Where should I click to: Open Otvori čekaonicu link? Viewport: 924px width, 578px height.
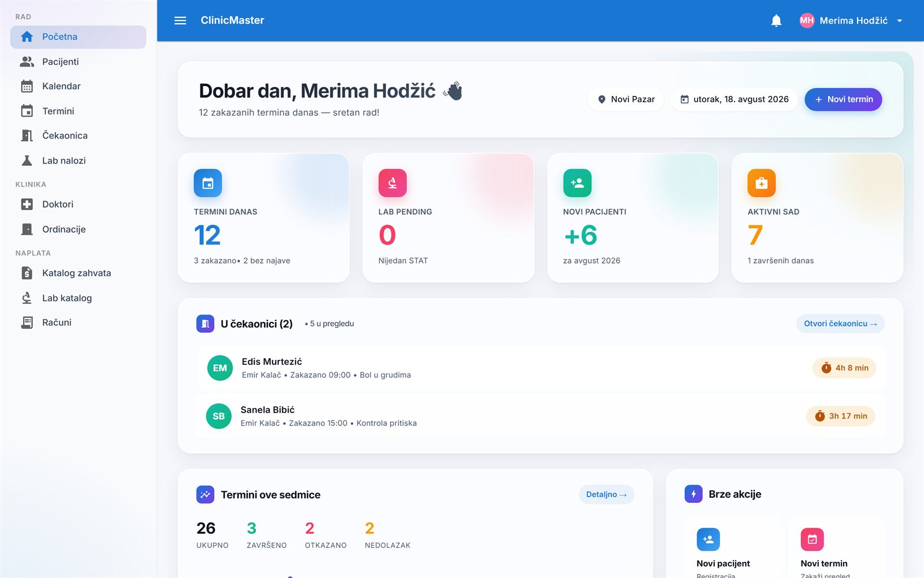coord(840,324)
